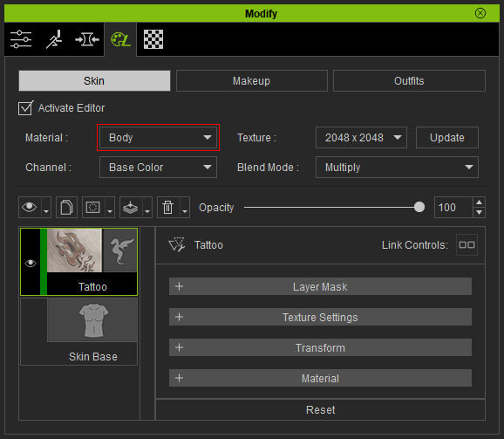Viewport: 504px width, 439px height.
Task: Open the Modify sliders tab icon
Action: pyautogui.click(x=21, y=39)
